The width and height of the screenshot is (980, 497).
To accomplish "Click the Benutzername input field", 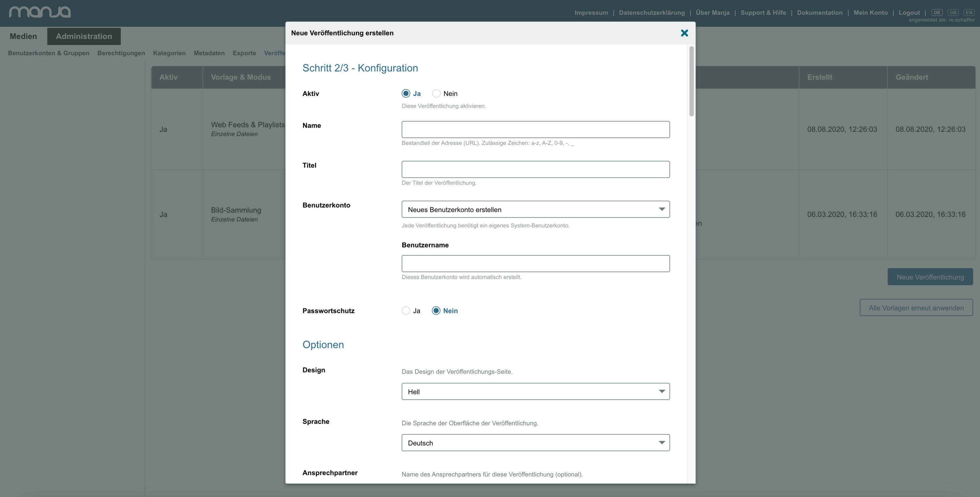I will 535,264.
